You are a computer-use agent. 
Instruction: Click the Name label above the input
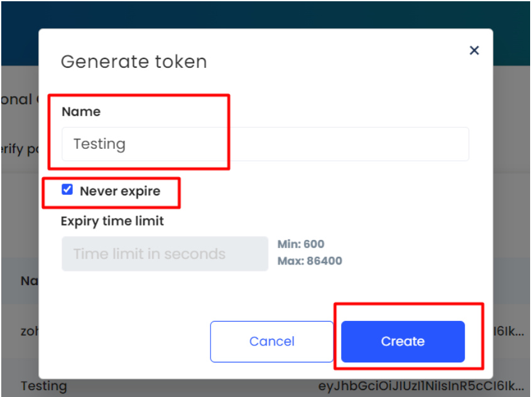(x=81, y=112)
